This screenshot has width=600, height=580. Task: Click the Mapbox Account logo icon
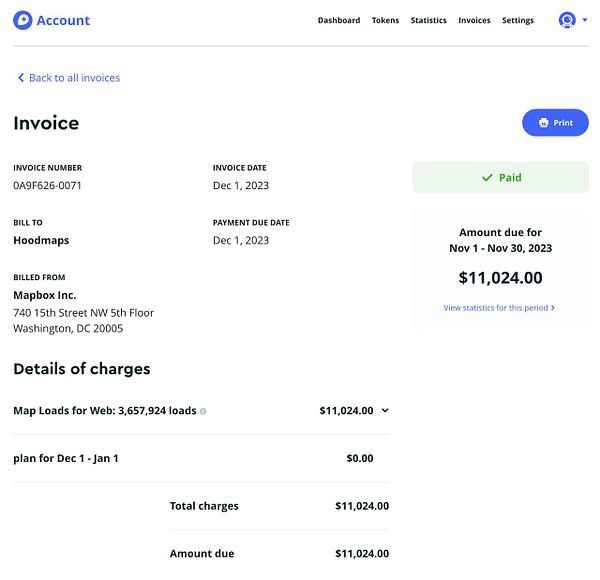pyautogui.click(x=22, y=20)
